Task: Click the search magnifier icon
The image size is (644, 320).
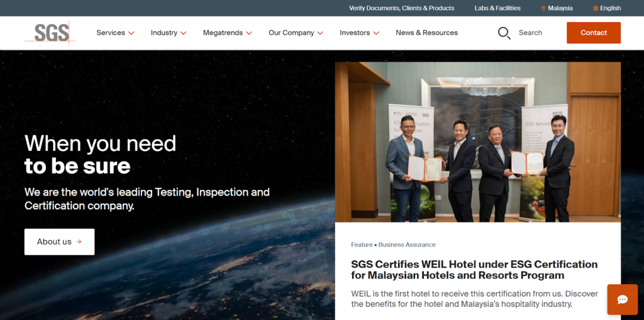Action: 504,33
